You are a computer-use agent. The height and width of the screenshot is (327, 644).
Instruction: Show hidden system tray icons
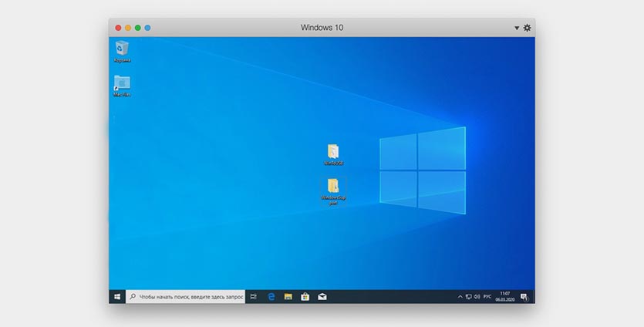point(460,297)
